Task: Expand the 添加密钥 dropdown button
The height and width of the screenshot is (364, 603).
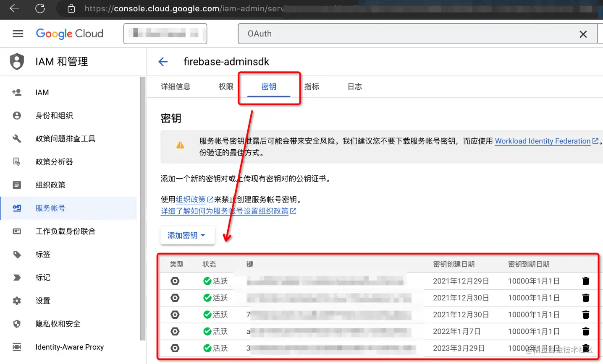Action: tap(187, 236)
